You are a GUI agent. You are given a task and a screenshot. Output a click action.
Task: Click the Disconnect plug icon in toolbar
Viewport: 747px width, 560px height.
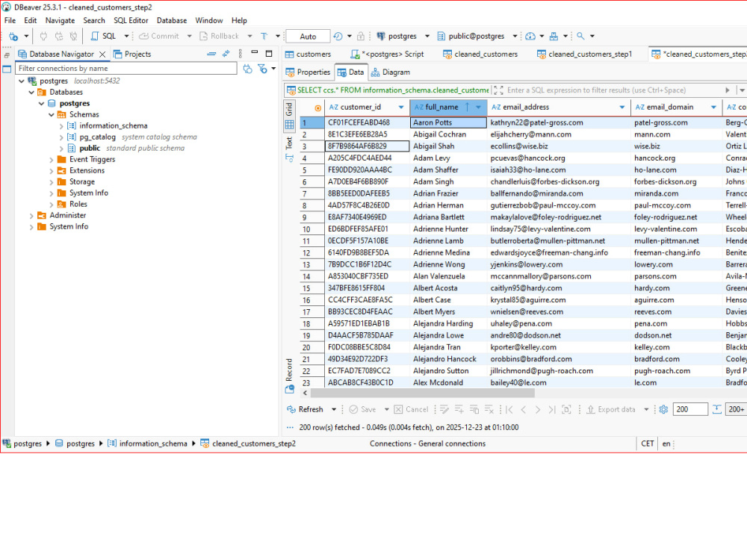pos(73,36)
